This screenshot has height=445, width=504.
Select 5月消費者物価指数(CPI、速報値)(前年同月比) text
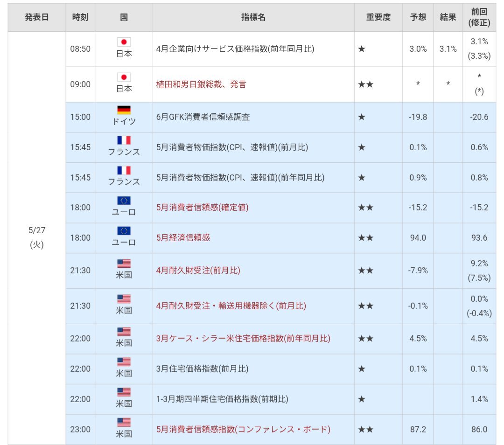click(240, 177)
